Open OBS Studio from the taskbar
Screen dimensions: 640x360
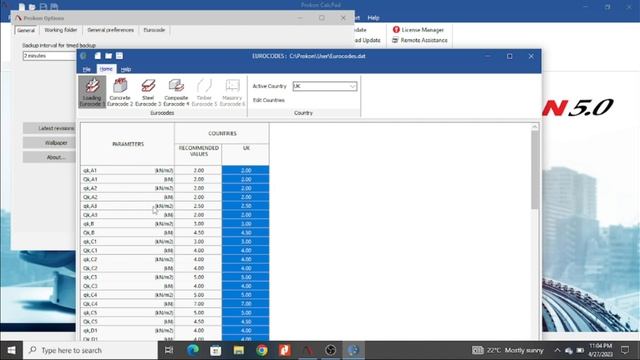click(x=331, y=350)
